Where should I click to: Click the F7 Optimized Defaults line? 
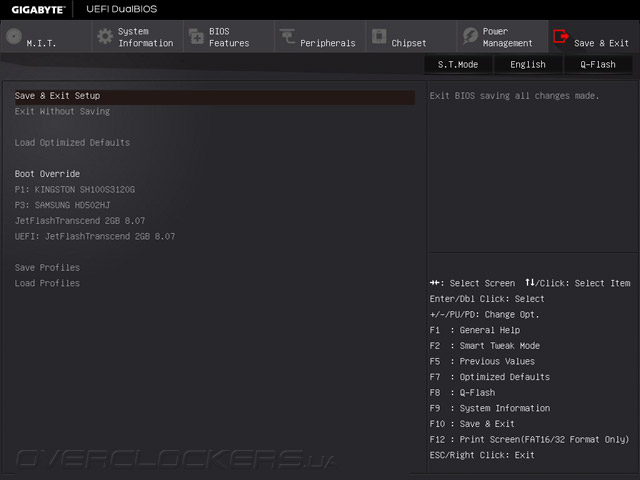click(x=490, y=377)
